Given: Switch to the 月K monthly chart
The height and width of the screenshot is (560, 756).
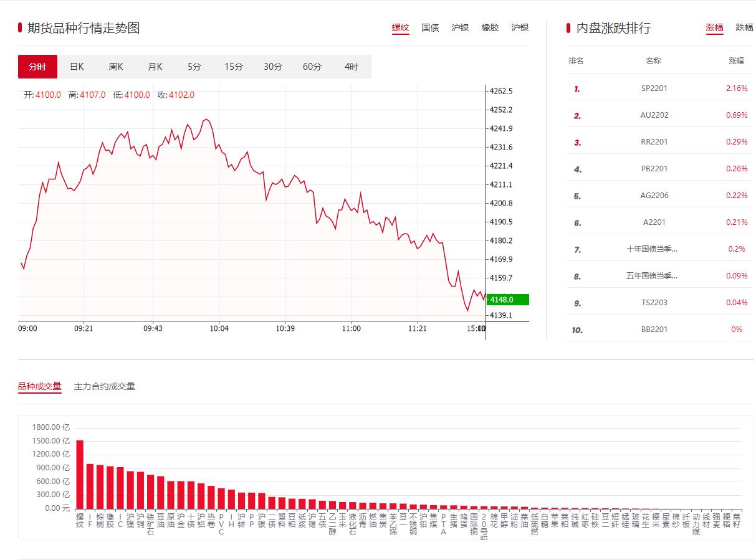Looking at the screenshot, I should [155, 66].
